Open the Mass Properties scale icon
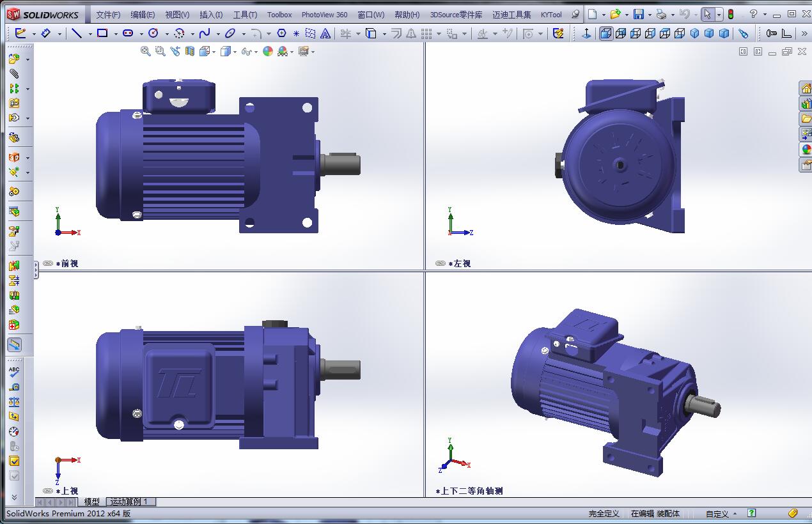Image resolution: width=812 pixels, height=524 pixels. (x=14, y=402)
